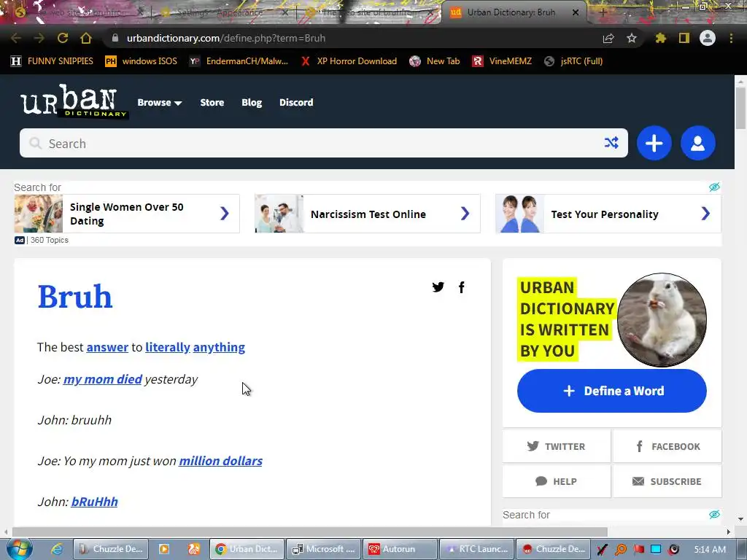The width and height of the screenshot is (747, 560).
Task: Click the Urban Dictionary logo
Action: (74, 101)
